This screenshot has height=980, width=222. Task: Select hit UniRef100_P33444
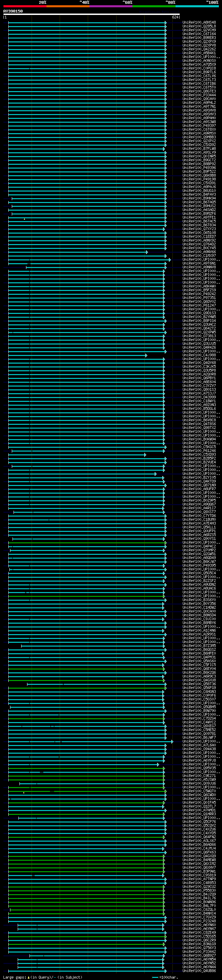[x=199, y=95]
